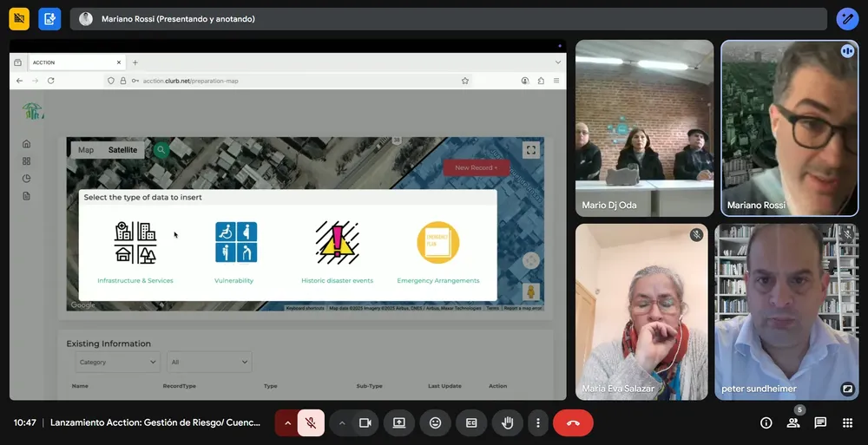Open meeting details info icon
868x445 pixels.
[766, 423]
